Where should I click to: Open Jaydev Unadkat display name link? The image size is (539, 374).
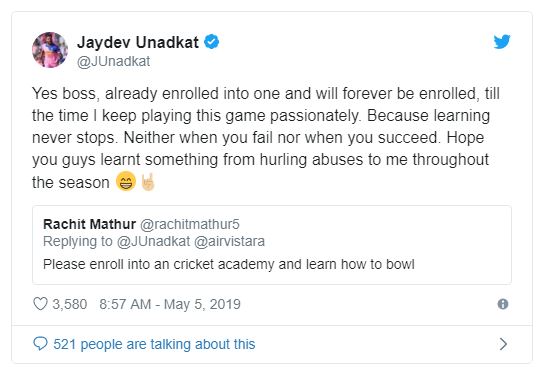tap(138, 42)
